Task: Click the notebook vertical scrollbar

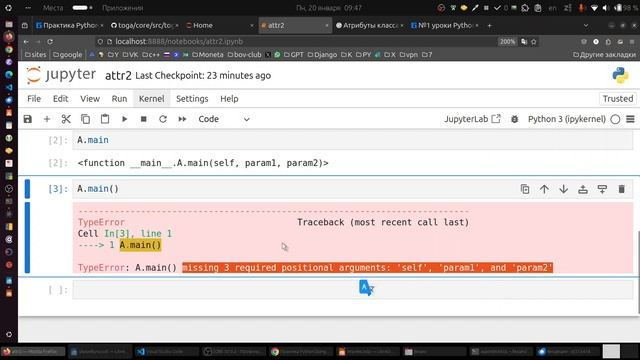Action: (x=638, y=272)
